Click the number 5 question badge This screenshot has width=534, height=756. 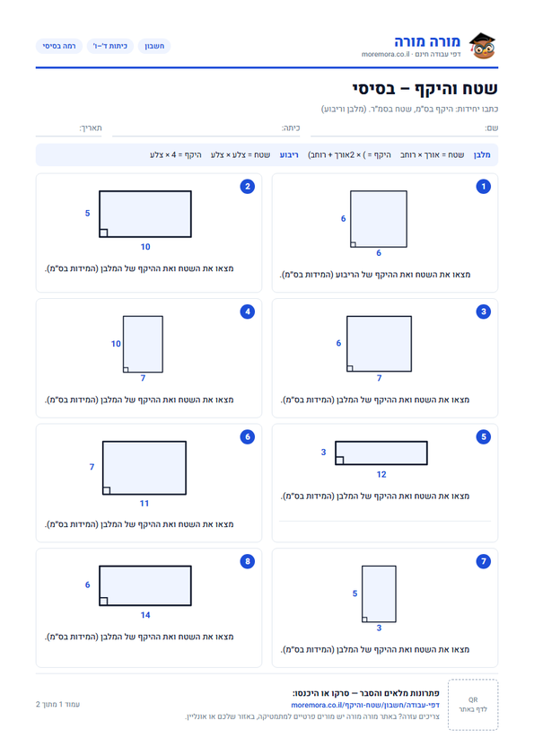tap(484, 437)
